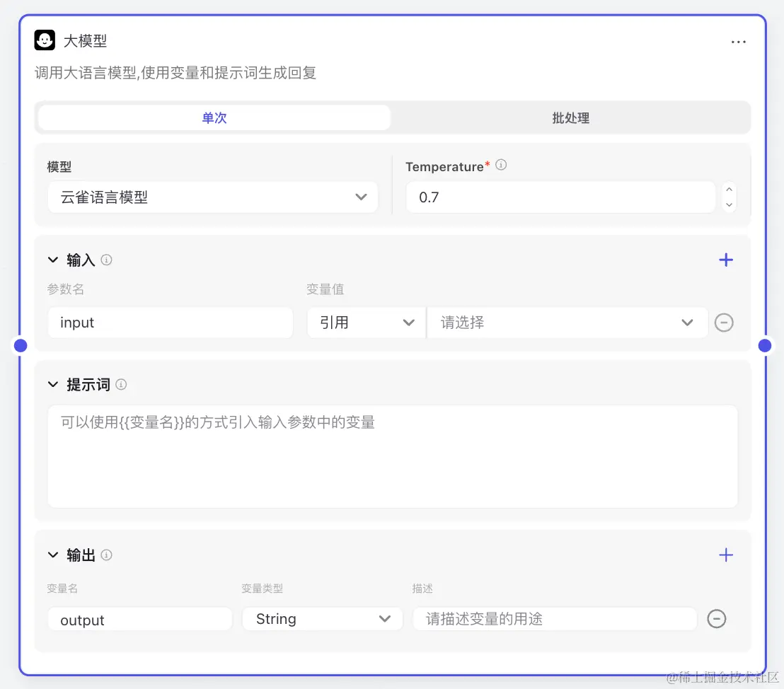Click the 大模型 node title
Image resolution: width=784 pixels, height=689 pixels.
tap(85, 41)
